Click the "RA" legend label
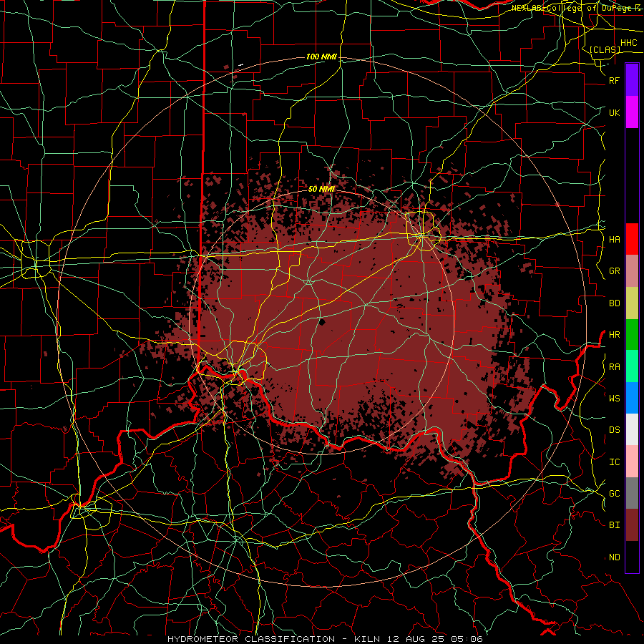 tap(615, 366)
